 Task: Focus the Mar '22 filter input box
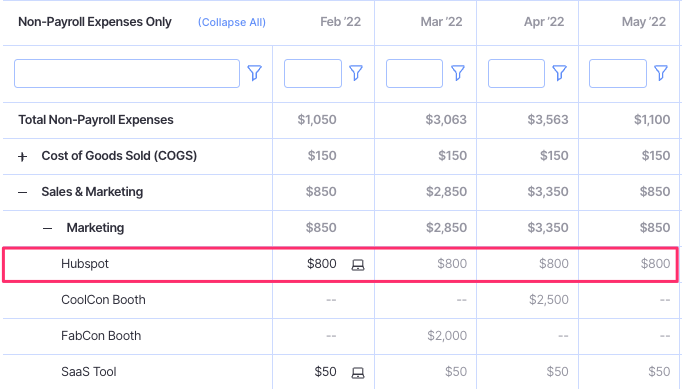coord(415,74)
